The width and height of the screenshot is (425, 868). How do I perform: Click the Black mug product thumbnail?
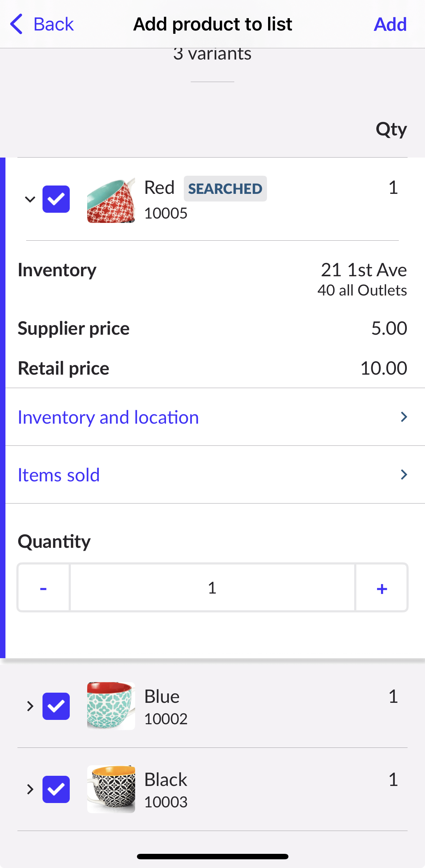pyautogui.click(x=111, y=789)
